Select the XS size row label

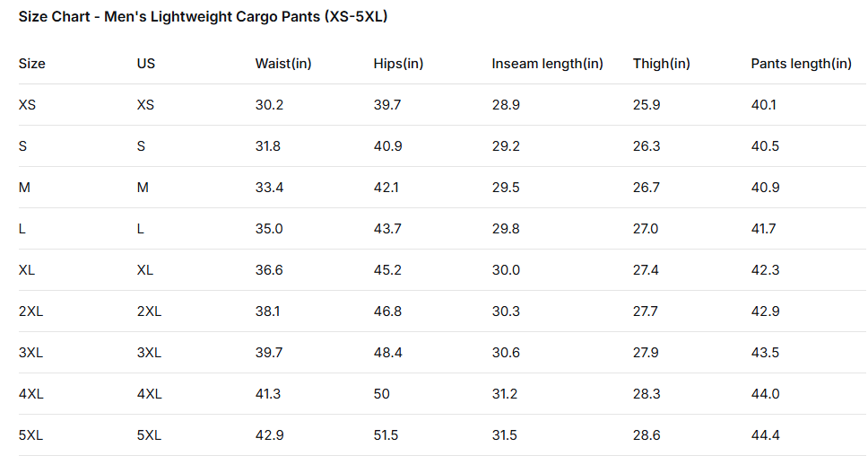click(27, 105)
